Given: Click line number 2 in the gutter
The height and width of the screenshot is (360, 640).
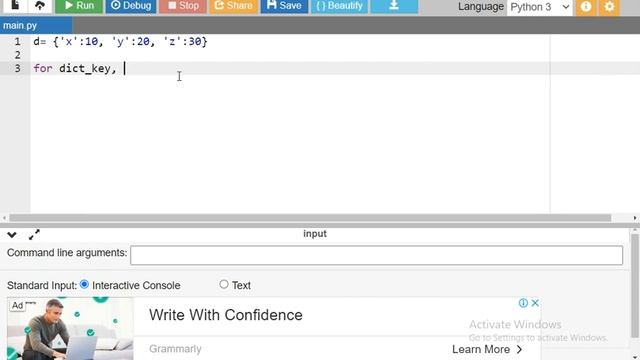Looking at the screenshot, I should coord(18,55).
